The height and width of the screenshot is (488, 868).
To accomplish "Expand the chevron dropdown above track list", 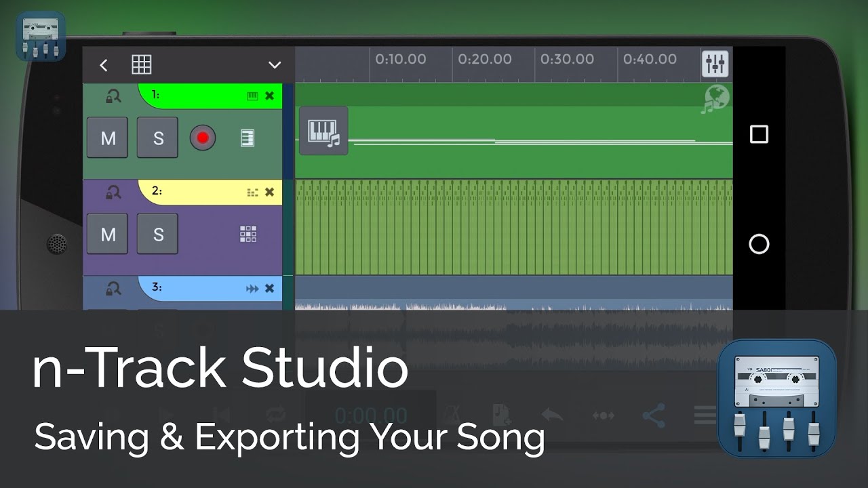I will click(275, 65).
